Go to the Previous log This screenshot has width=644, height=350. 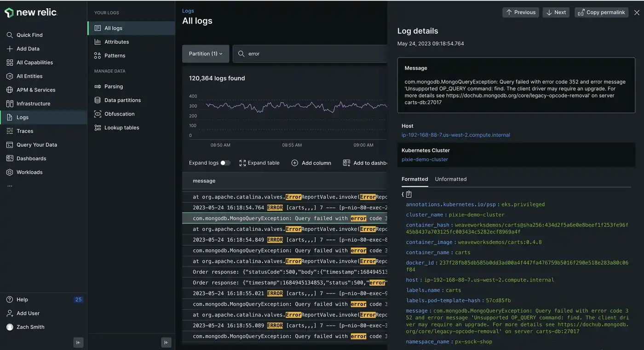(521, 12)
